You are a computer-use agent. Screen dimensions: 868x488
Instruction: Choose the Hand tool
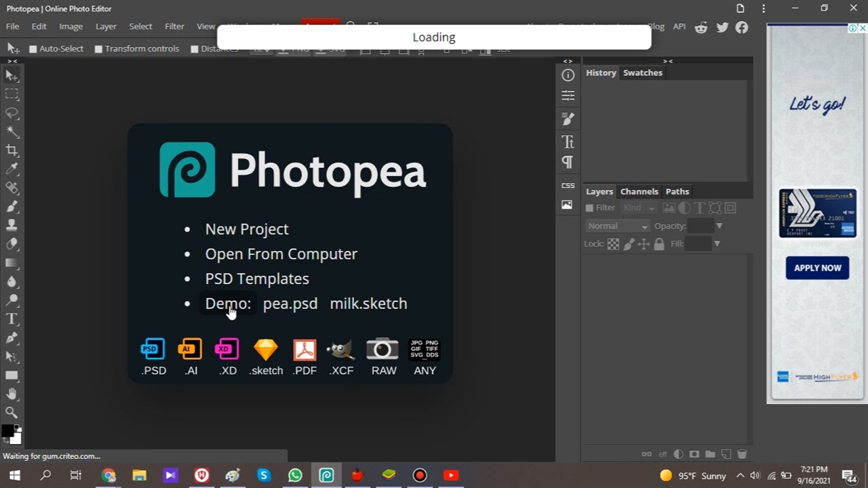(12, 394)
